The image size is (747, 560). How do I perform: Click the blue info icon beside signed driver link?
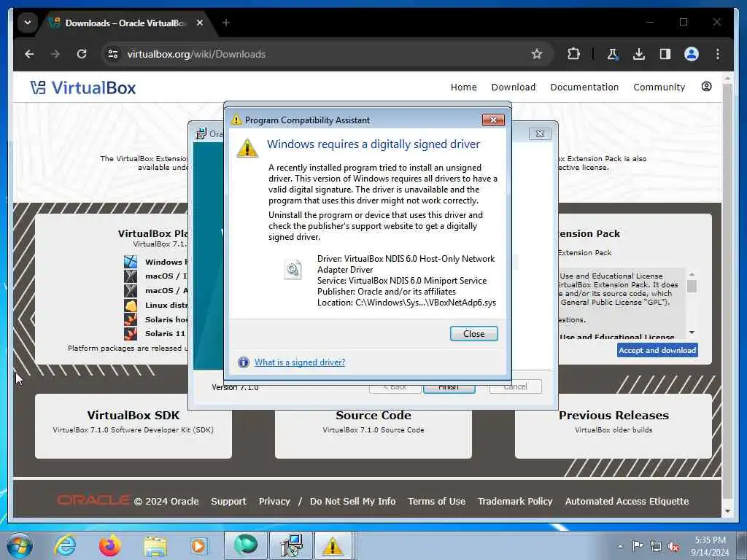tap(244, 362)
